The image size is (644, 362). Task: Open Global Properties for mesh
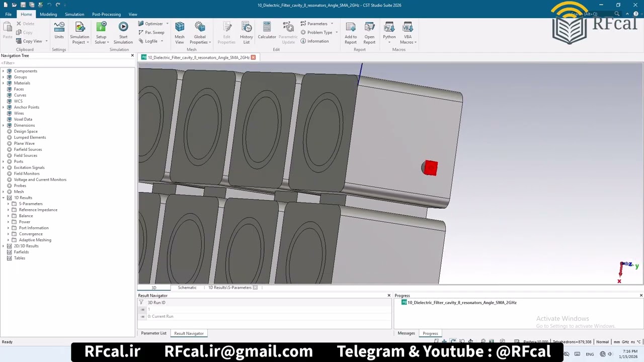[x=200, y=33]
